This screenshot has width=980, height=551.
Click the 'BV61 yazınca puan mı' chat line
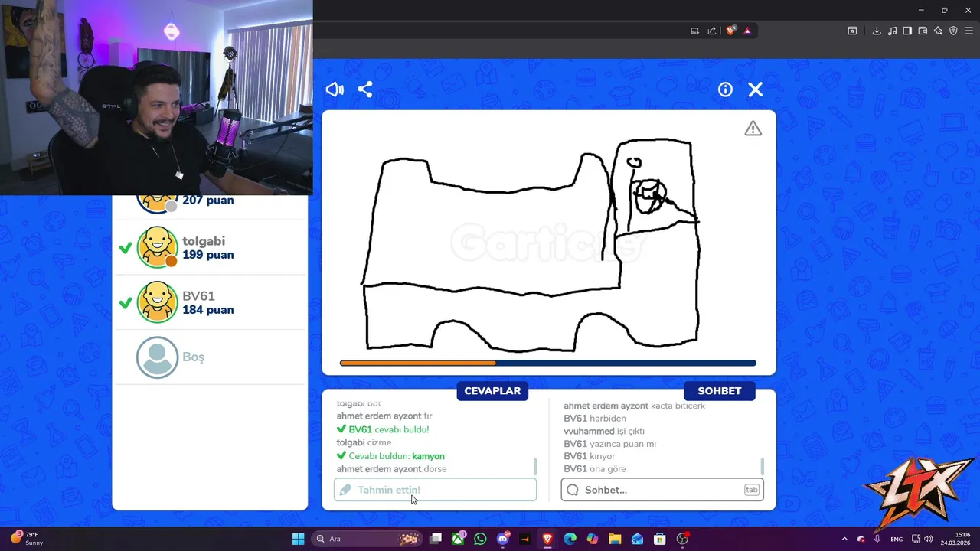point(610,444)
